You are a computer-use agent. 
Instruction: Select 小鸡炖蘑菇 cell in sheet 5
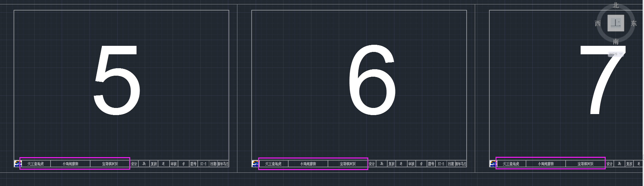coord(71,164)
